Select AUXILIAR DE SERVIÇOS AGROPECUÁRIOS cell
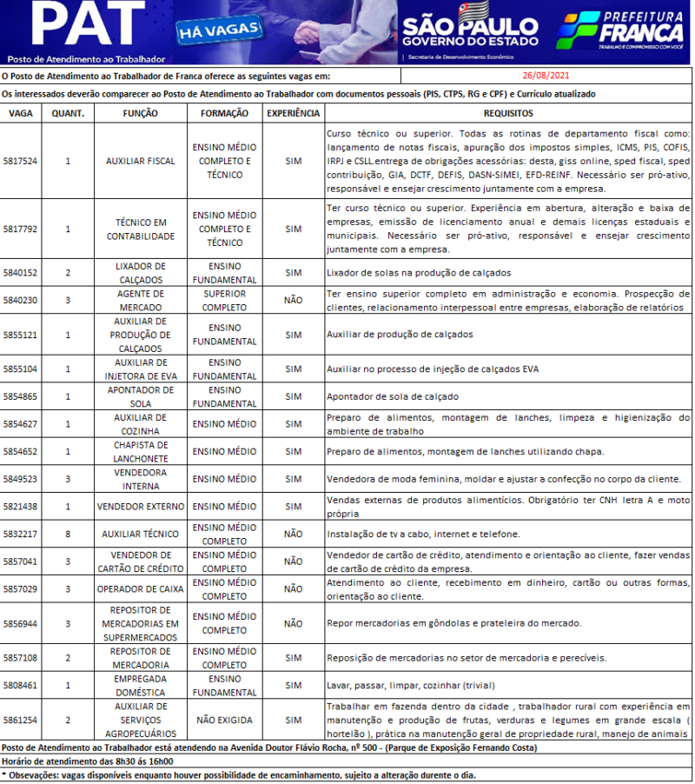695x784 pixels. pos(141,720)
